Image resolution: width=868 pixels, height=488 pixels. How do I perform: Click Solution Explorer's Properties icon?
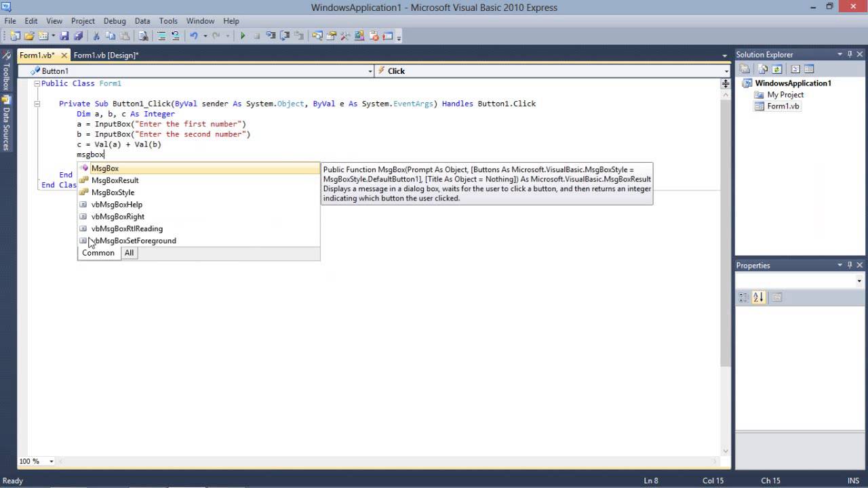click(x=745, y=69)
